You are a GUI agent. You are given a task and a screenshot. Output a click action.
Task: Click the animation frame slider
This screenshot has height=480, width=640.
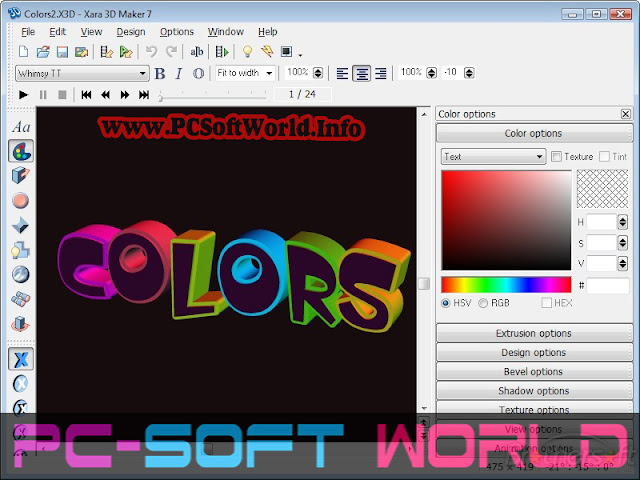[x=213, y=97]
